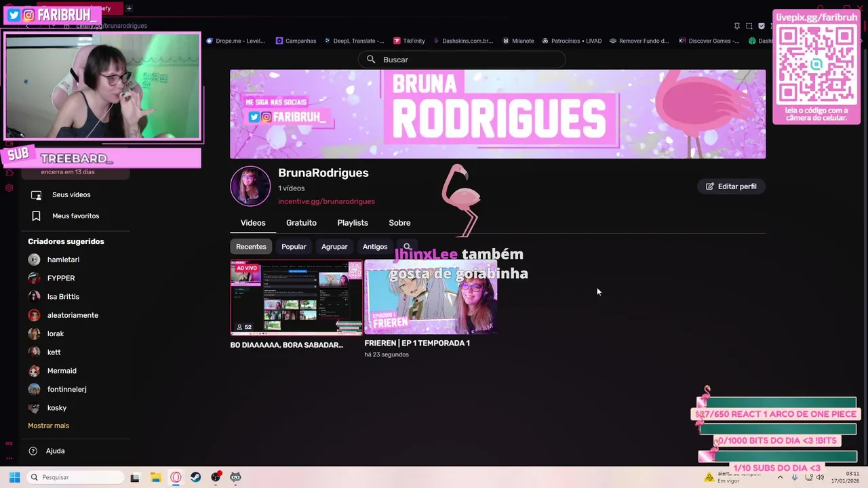Open the cat-face app on taskbar
Screen dimensions: 868x488
pyautogui.click(x=235, y=477)
